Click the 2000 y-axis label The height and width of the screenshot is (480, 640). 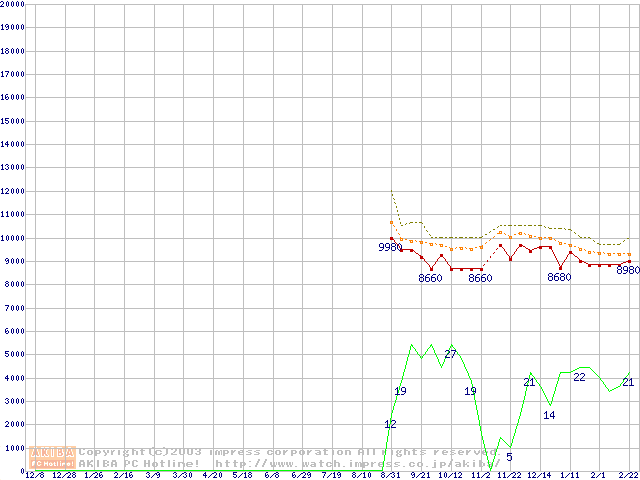[x=14, y=425]
